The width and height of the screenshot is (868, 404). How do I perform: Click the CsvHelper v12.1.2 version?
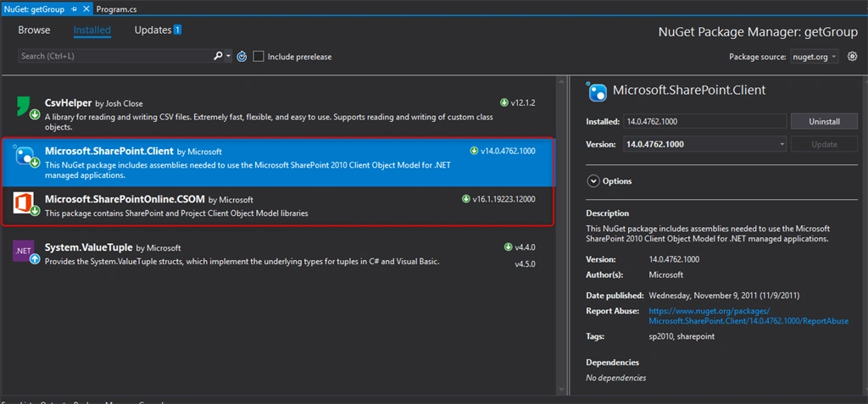[522, 103]
